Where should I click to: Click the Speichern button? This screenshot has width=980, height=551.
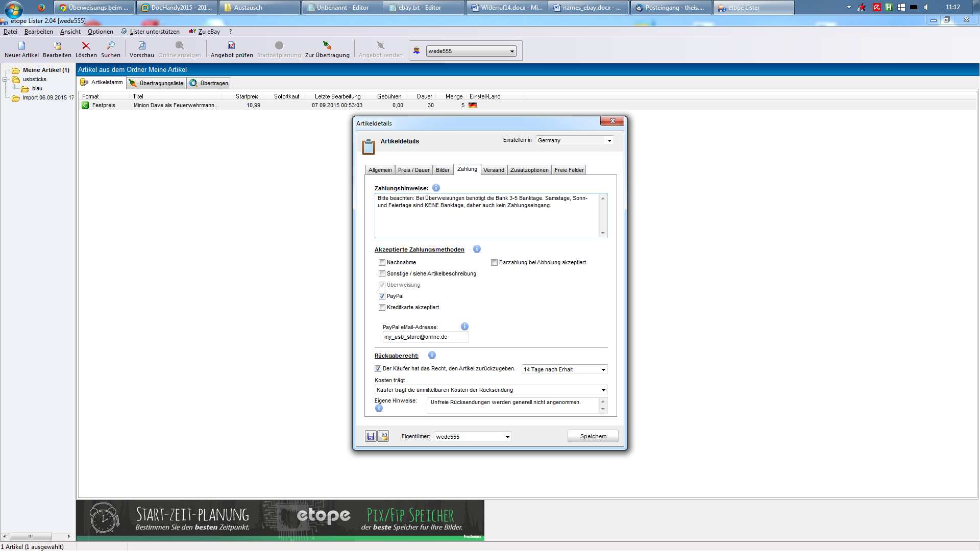pyautogui.click(x=593, y=436)
